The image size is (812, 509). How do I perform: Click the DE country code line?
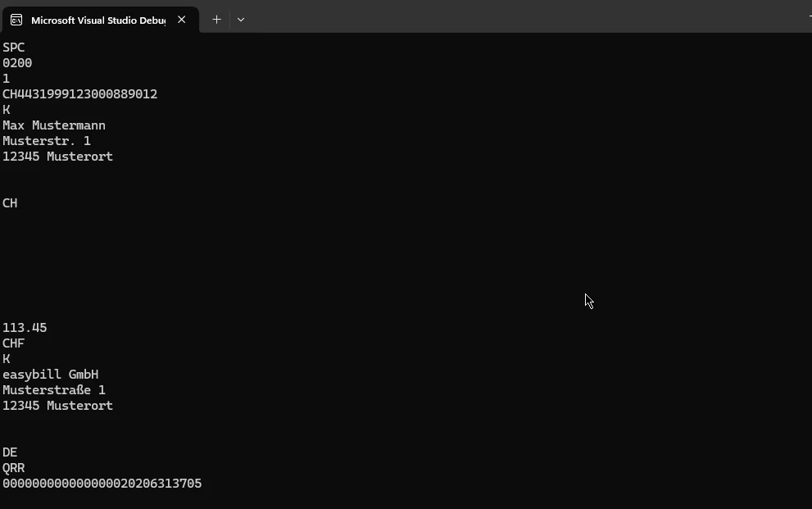point(10,452)
